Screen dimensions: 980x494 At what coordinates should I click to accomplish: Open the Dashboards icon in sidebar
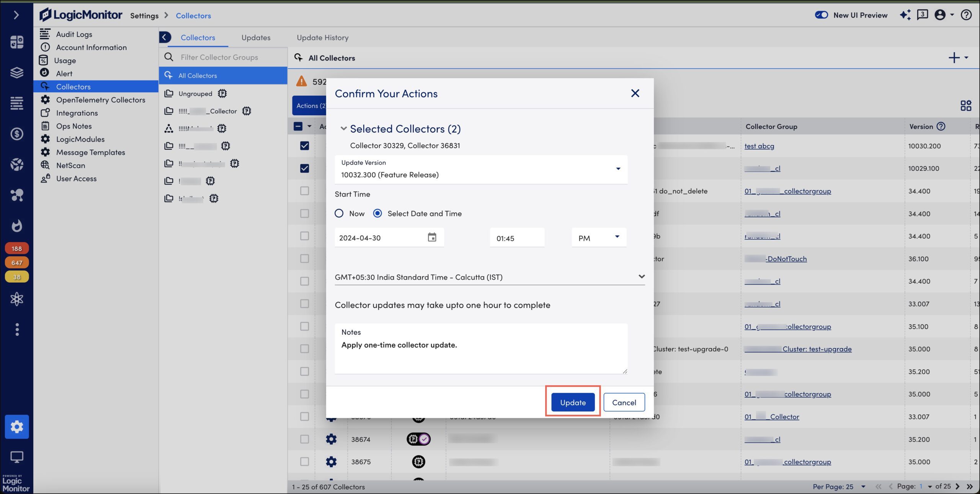pyautogui.click(x=16, y=42)
